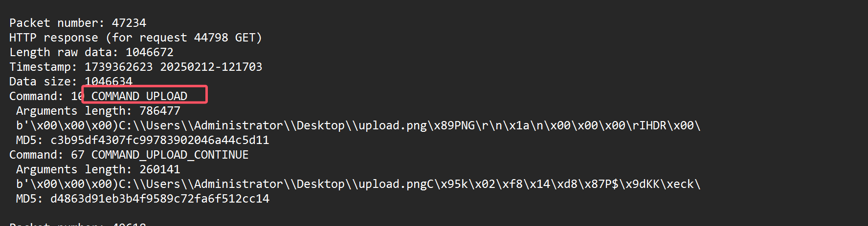Select the MD5 hash c3b95df4307fc99783902046a44c5d11

pos(160,140)
